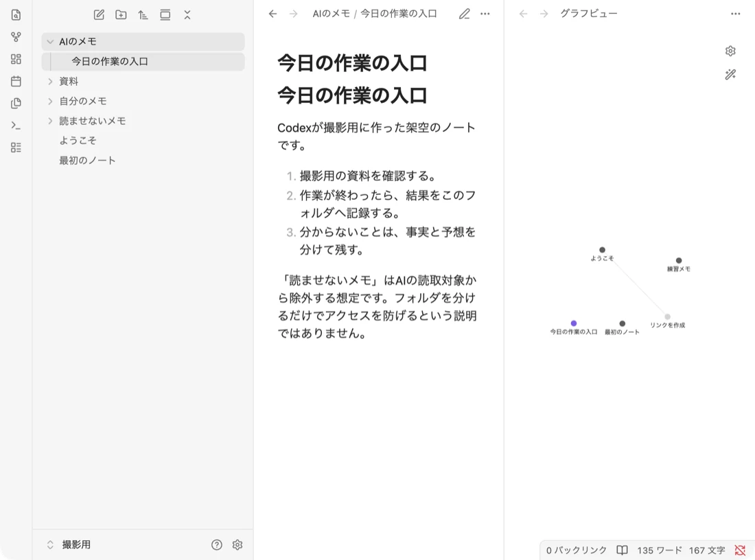Click the inline title 今日の作業の入口 at the note top
This screenshot has height=560, width=755.
pyautogui.click(x=353, y=63)
